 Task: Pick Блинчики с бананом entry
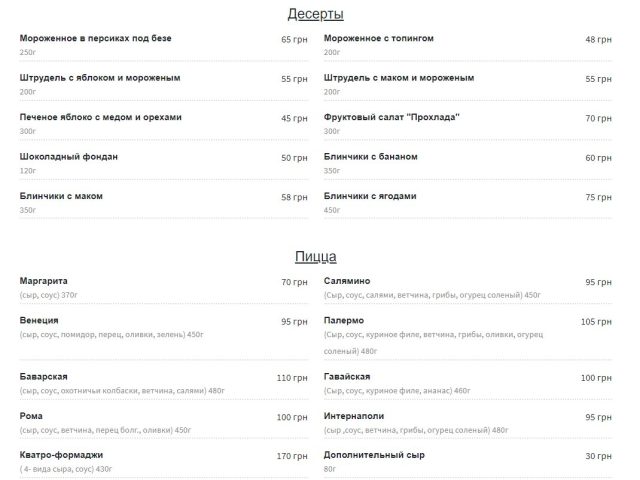[371, 157]
